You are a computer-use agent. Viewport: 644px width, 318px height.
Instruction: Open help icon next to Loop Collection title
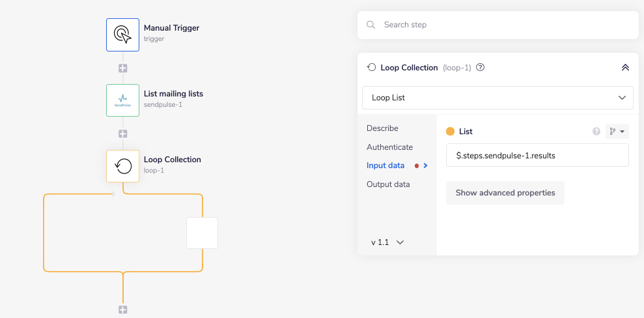[481, 67]
